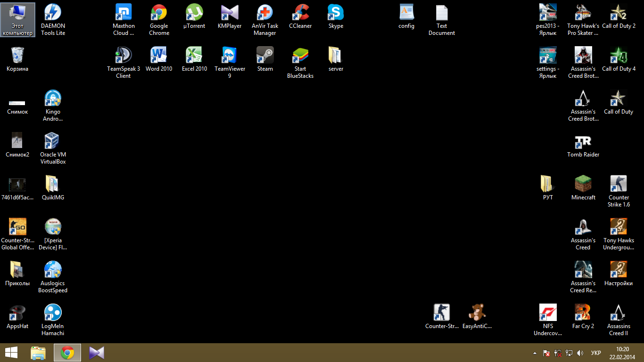644x362 pixels.
Task: Select the pes2013 - Ярлык shortcut
Action: (x=548, y=20)
